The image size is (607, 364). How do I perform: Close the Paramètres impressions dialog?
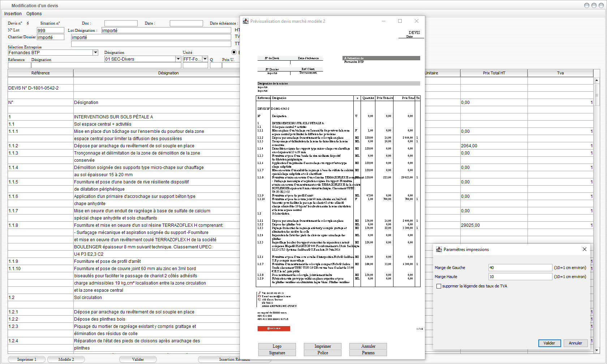(585, 249)
